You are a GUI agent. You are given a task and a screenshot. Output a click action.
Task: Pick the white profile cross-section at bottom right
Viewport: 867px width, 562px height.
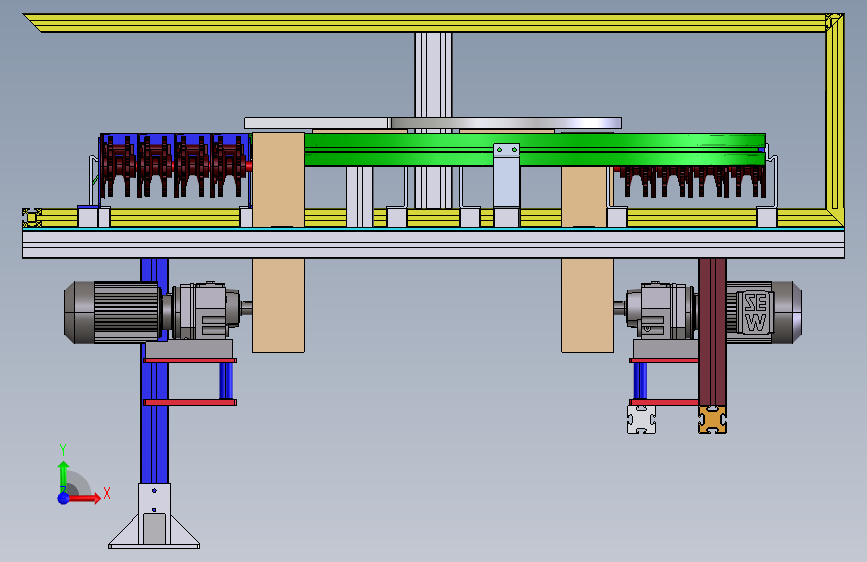tap(641, 419)
